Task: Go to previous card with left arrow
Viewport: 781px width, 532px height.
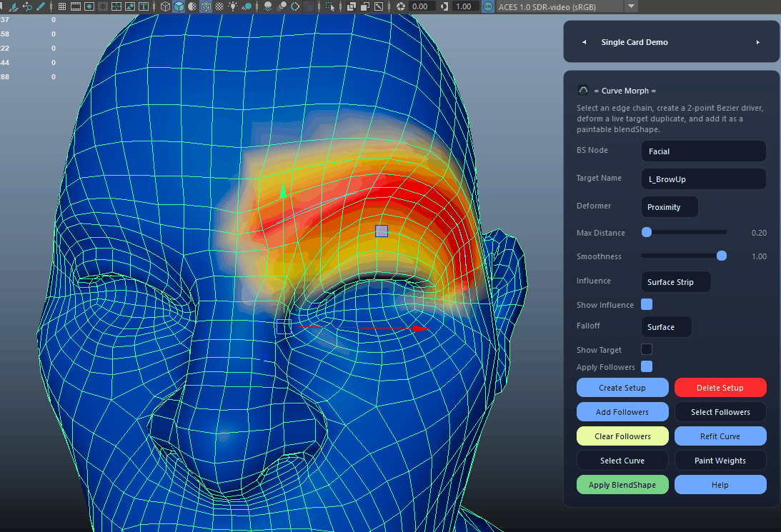Action: (x=584, y=42)
